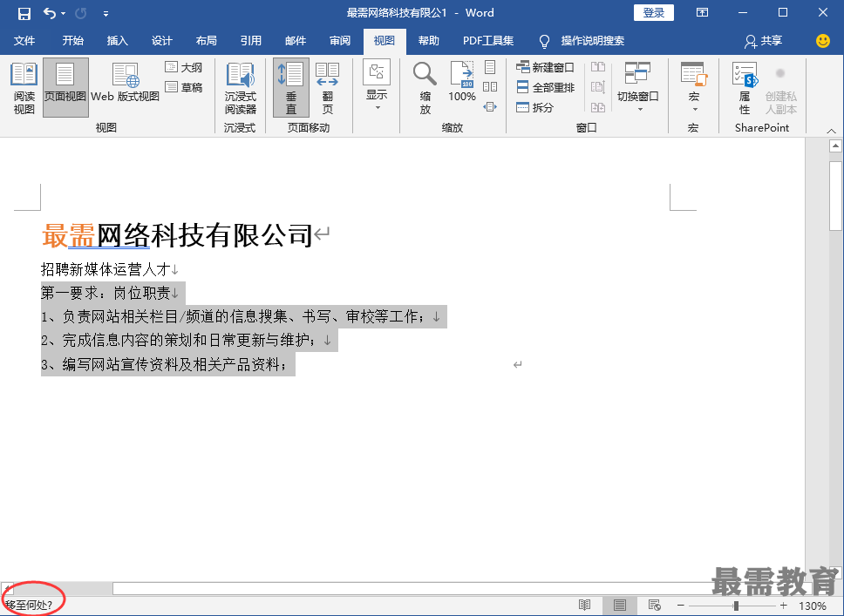
Task: Select web layout in status bar
Action: 655,606
